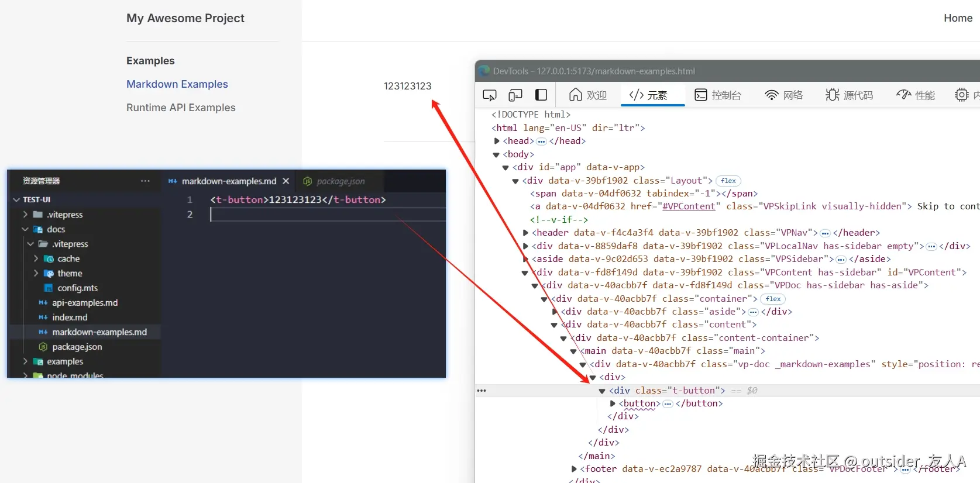Viewport: 980px width, 483px height.
Task: Open the 欢迎 (Welcome) tab in DevTools
Action: (588, 95)
